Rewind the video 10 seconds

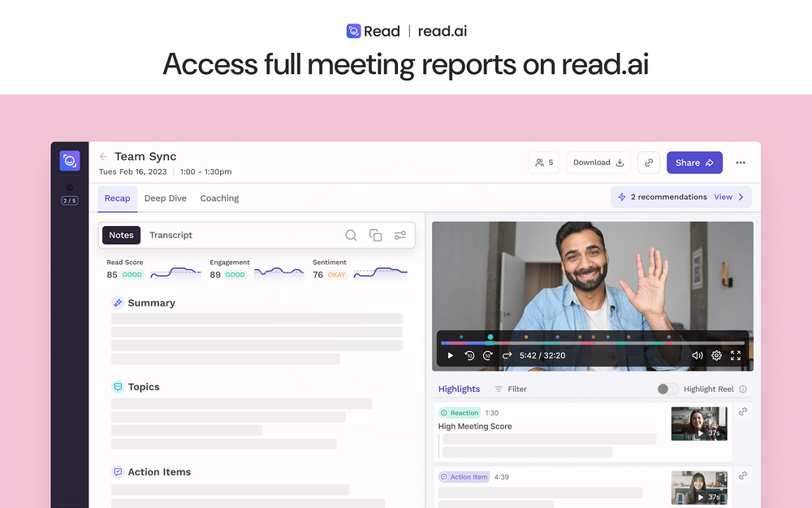point(469,356)
